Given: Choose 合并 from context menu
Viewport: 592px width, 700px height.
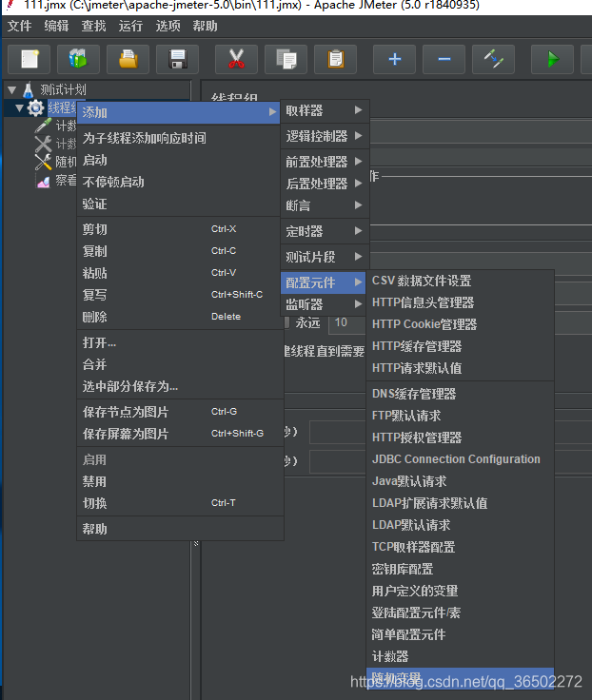Looking at the screenshot, I should (180, 364).
